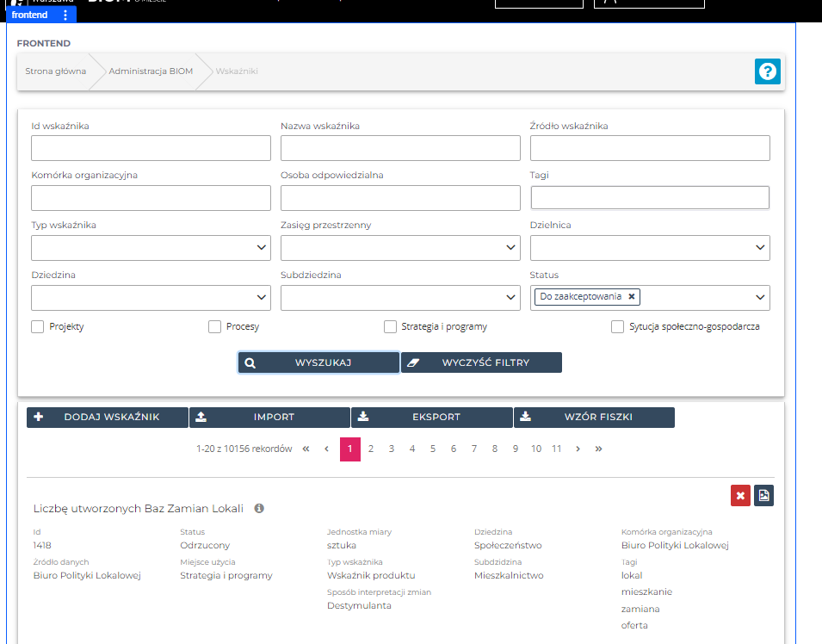822x644 pixels.
Task: Select page 5 in pagination
Action: point(433,449)
